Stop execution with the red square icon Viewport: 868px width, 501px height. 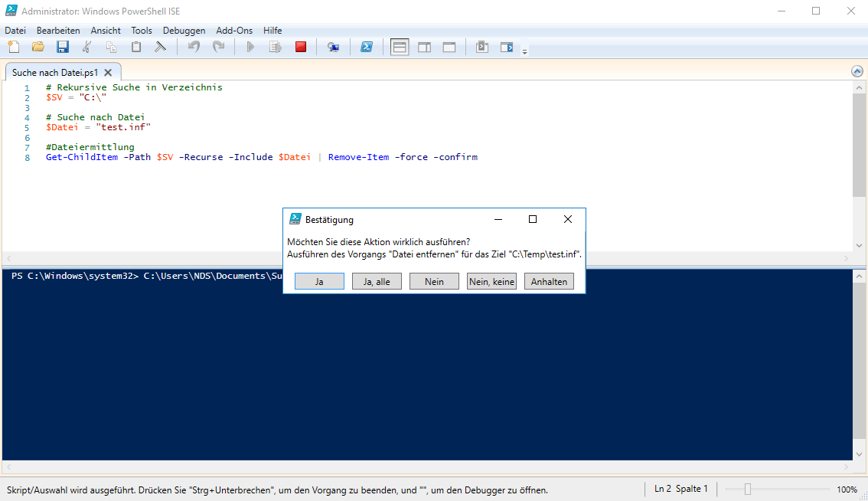(x=301, y=47)
